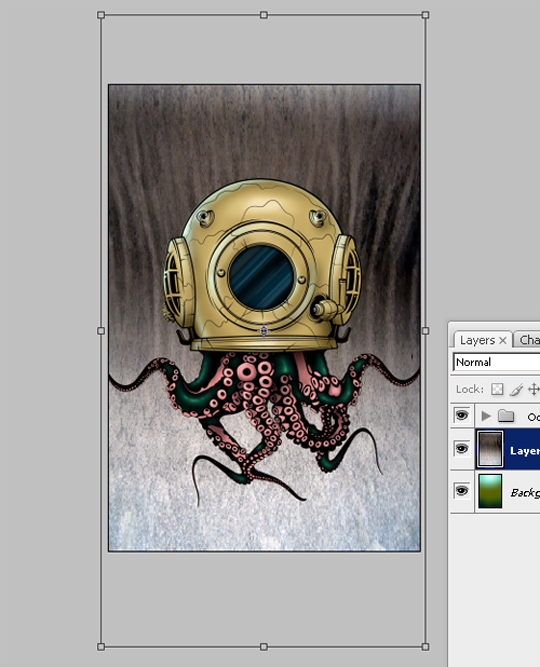
Task: Click the bottom-left transform handle
Action: 101,647
